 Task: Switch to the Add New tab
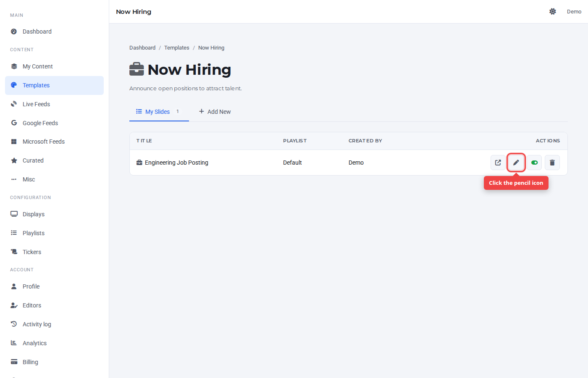[x=215, y=112]
